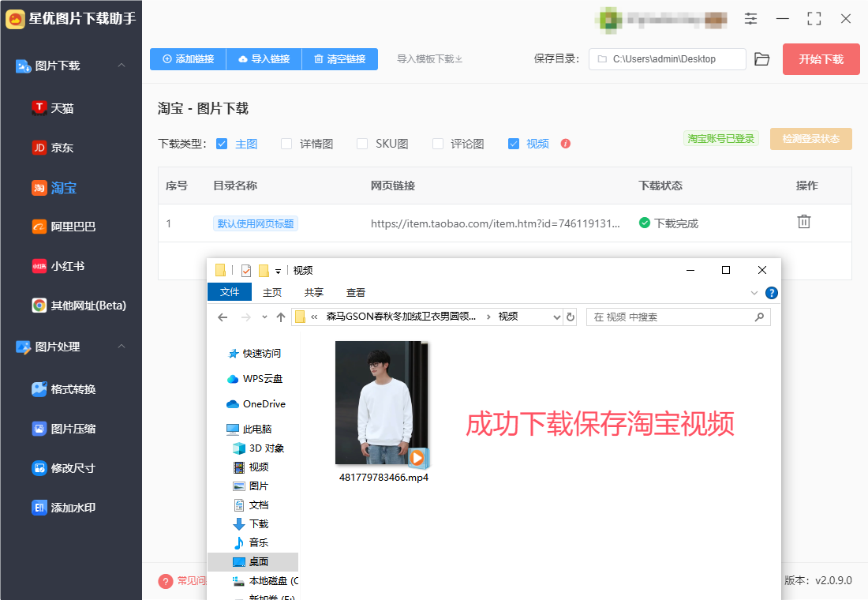Image resolution: width=868 pixels, height=600 pixels.
Task: Click the 默认使用网页标题 directory tag
Action: pyautogui.click(x=256, y=223)
